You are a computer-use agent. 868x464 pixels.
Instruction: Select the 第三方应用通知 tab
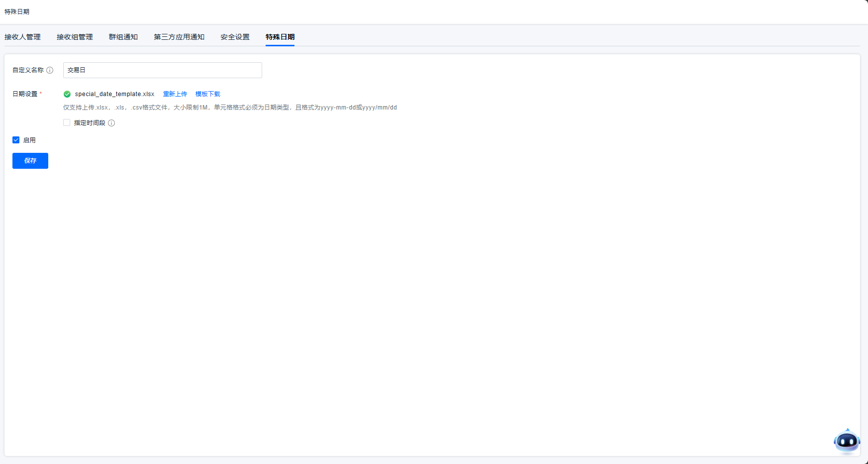[179, 37]
